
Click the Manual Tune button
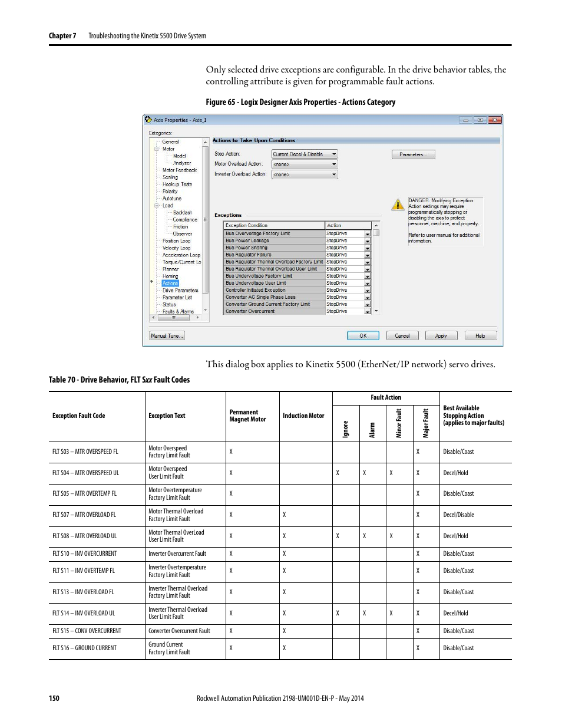(x=166, y=335)
